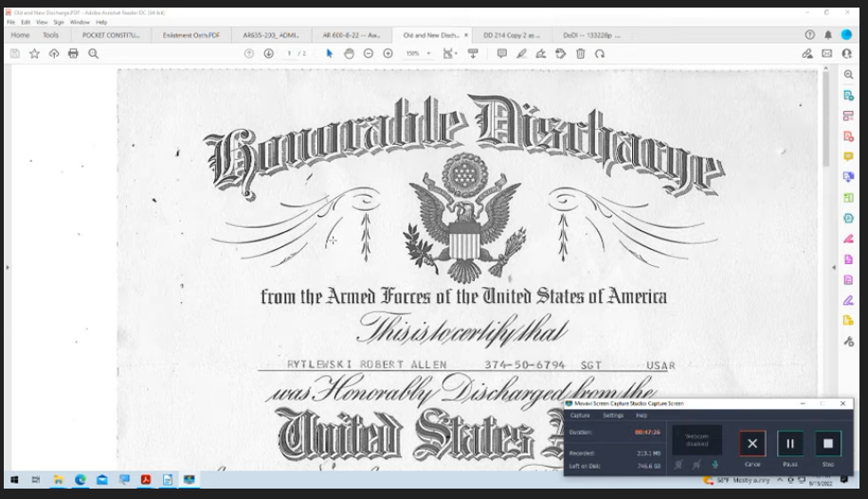Viewport: 868px width, 499px height.
Task: Cancel the Movavi recording
Action: pyautogui.click(x=752, y=443)
